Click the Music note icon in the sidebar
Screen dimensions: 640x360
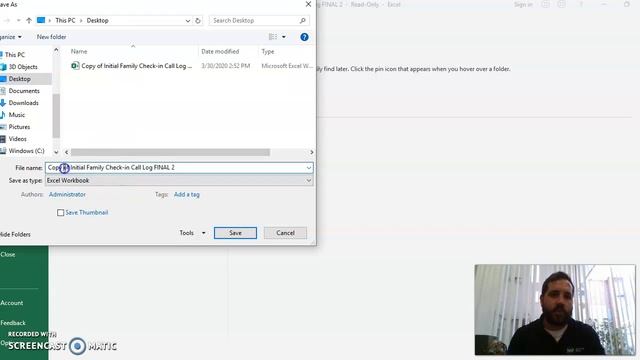3,115
